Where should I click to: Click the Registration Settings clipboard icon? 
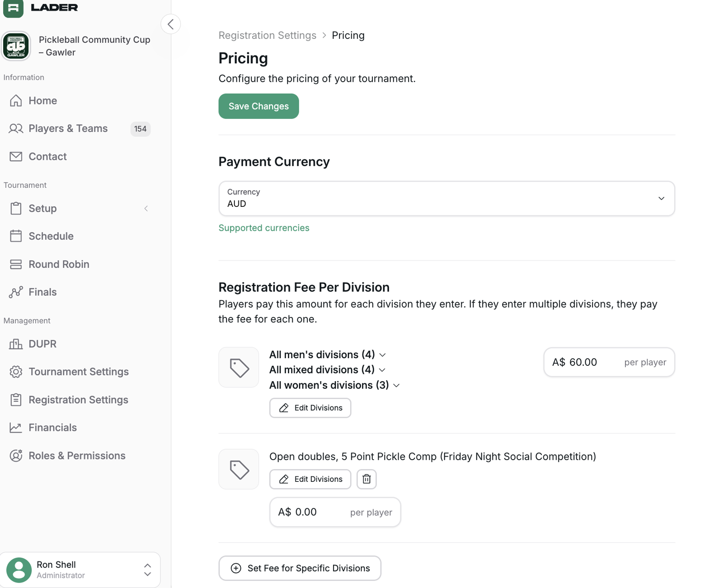pyautogui.click(x=16, y=400)
